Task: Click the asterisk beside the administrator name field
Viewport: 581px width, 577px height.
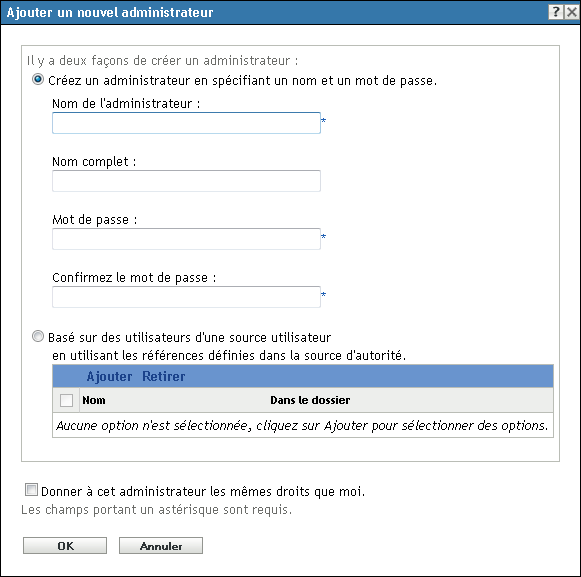Action: (x=323, y=121)
